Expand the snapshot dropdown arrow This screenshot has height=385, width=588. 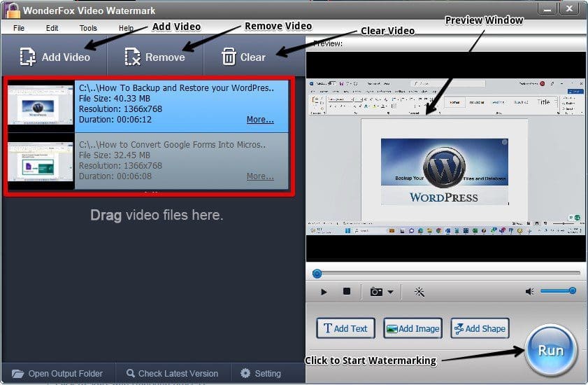390,292
